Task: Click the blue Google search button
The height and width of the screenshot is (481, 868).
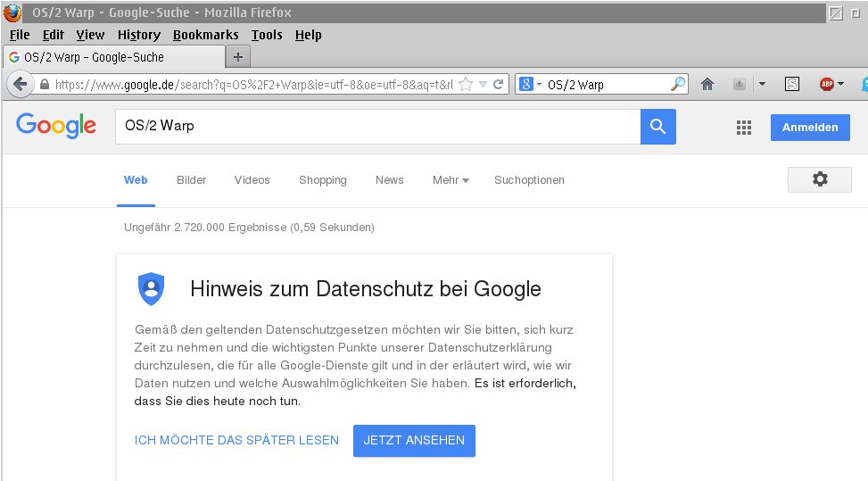Action: coord(658,127)
